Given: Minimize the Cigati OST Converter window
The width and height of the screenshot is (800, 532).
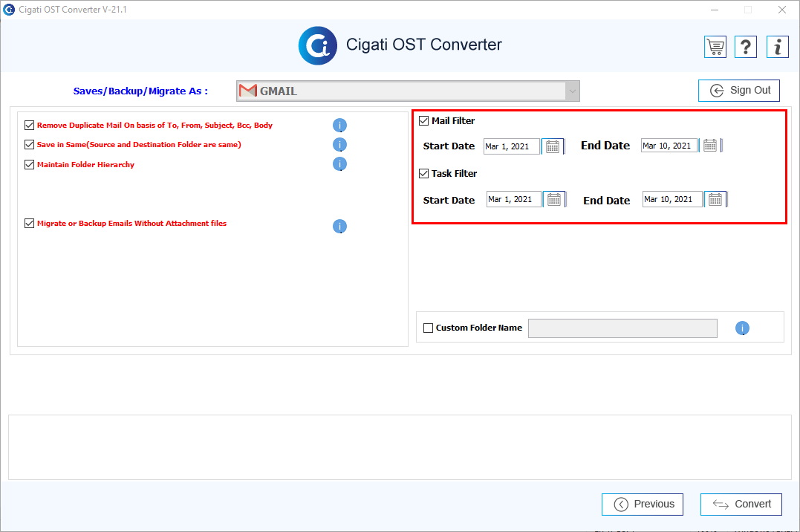Looking at the screenshot, I should tap(715, 10).
